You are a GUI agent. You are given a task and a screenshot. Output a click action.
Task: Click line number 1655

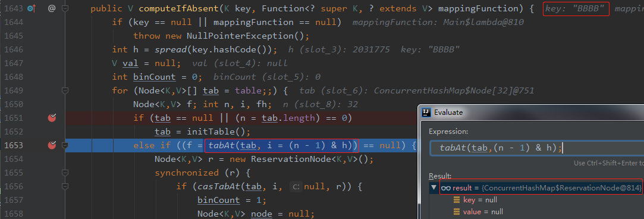[x=14, y=173]
